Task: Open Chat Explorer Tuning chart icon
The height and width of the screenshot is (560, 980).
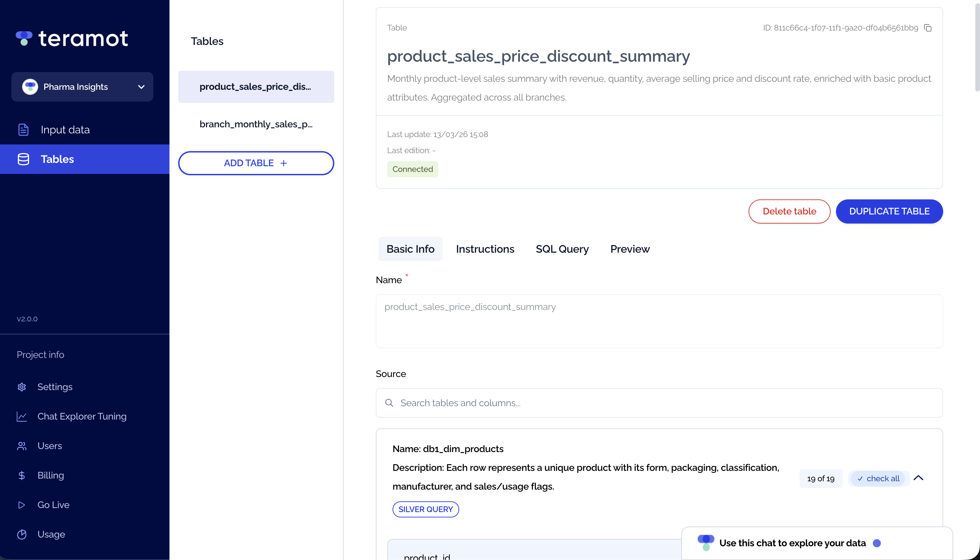Action: (x=22, y=416)
